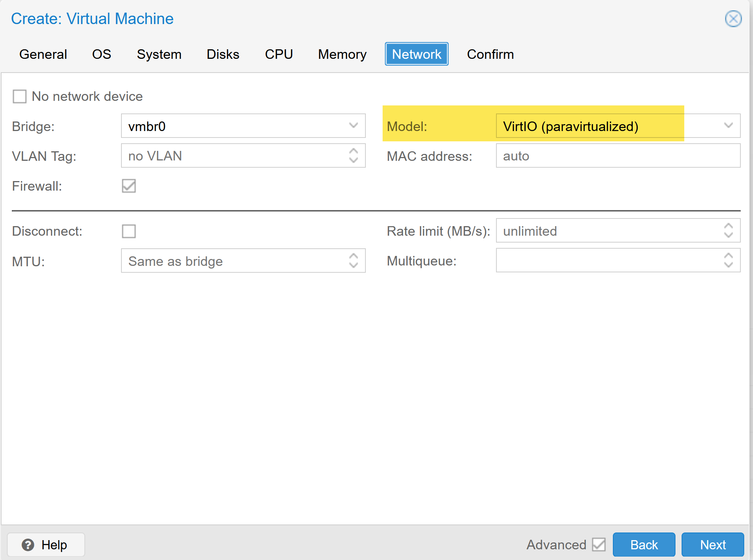Disable the Firewall checkbox
Image resolution: width=753 pixels, height=560 pixels.
pos(129,186)
